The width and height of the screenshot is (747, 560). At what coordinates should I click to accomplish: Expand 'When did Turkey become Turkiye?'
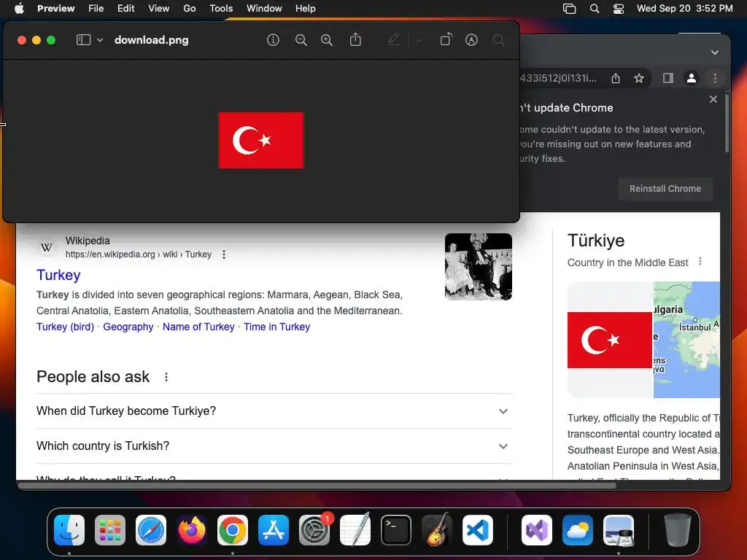(x=274, y=411)
